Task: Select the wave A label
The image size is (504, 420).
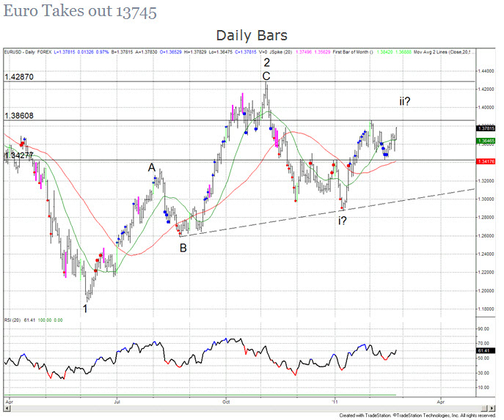Action: coord(152,168)
